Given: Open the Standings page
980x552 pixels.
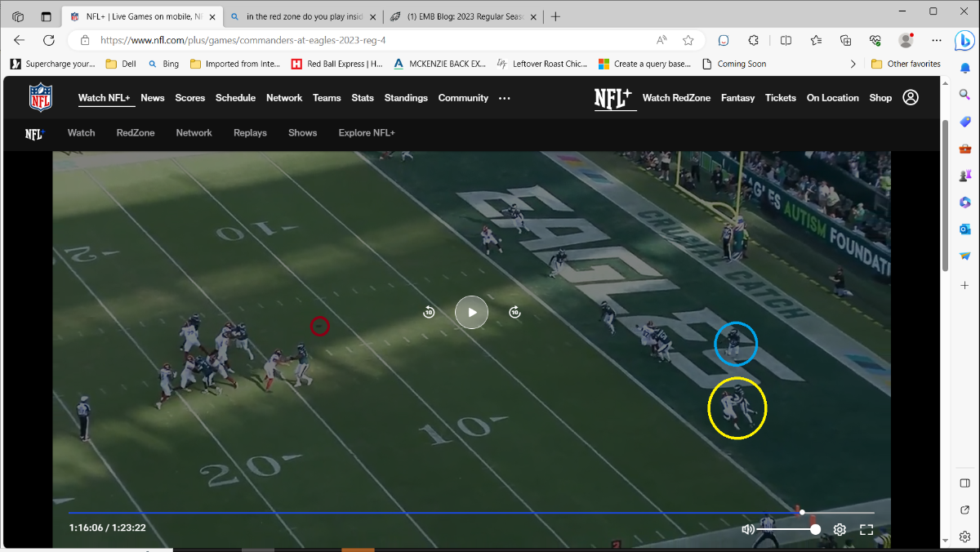Looking at the screenshot, I should [x=406, y=97].
